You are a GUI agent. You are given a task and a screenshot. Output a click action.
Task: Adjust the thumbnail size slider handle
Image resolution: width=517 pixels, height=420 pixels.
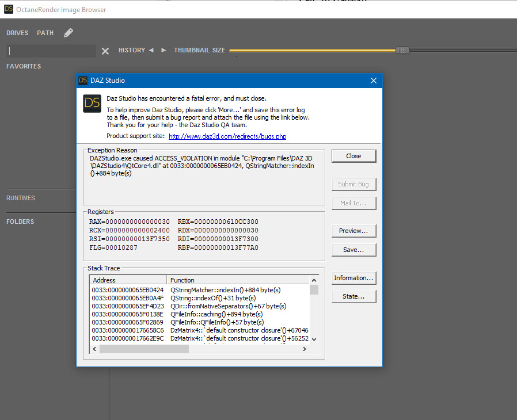(x=402, y=51)
